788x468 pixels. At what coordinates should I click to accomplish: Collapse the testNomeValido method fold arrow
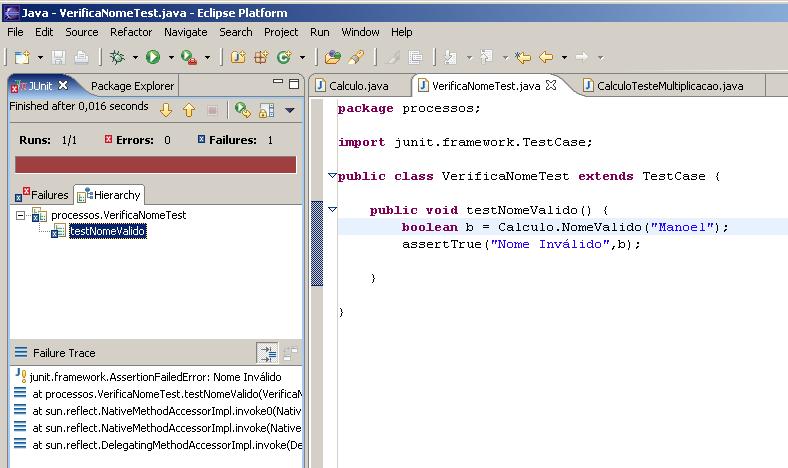[x=332, y=209]
